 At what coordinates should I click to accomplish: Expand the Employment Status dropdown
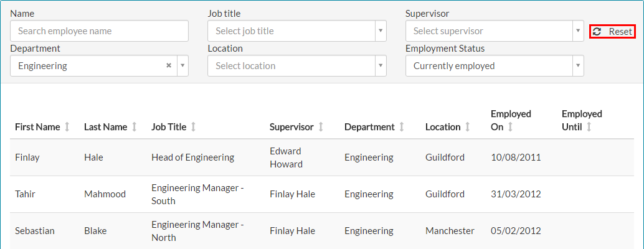click(578, 66)
